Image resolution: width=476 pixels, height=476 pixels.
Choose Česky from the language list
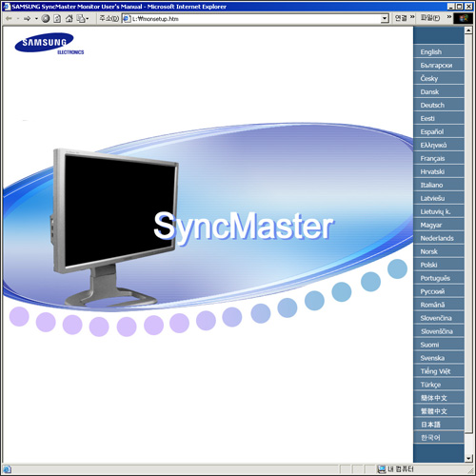click(x=439, y=78)
